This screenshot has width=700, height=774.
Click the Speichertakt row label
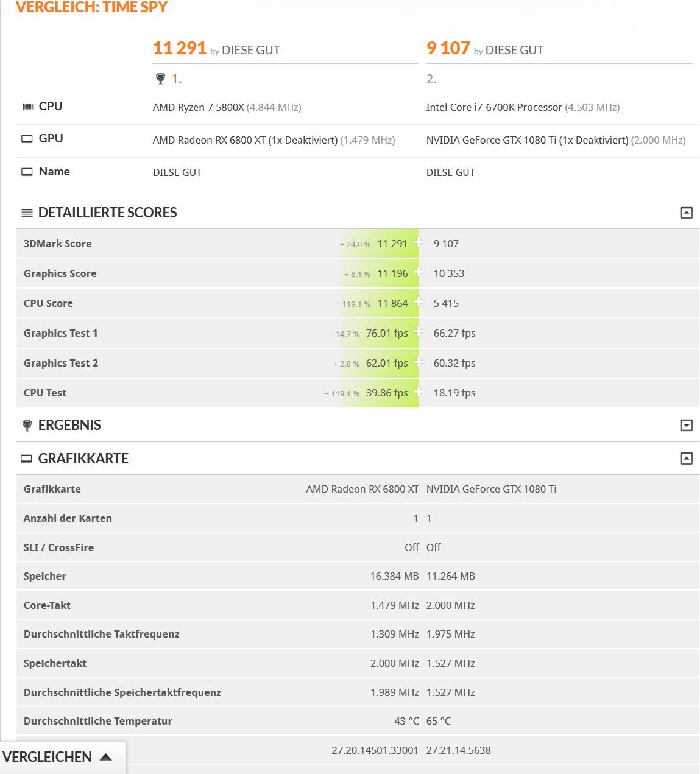point(55,663)
